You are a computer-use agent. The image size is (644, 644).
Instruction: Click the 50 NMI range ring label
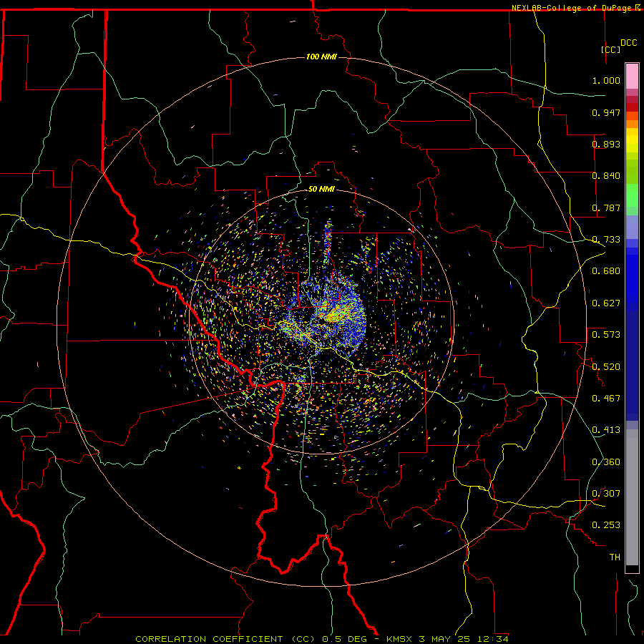(321, 189)
